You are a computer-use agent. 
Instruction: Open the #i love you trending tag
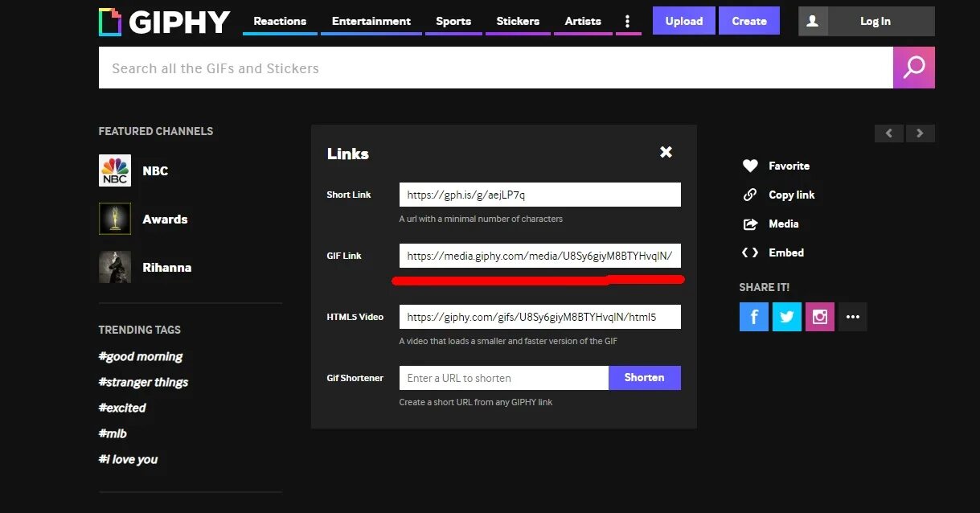128,459
